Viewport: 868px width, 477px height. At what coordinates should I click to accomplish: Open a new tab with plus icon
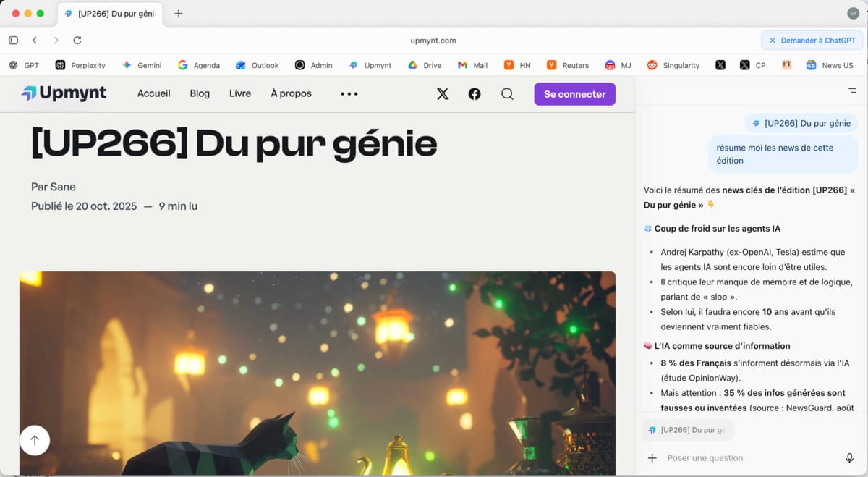(x=179, y=14)
